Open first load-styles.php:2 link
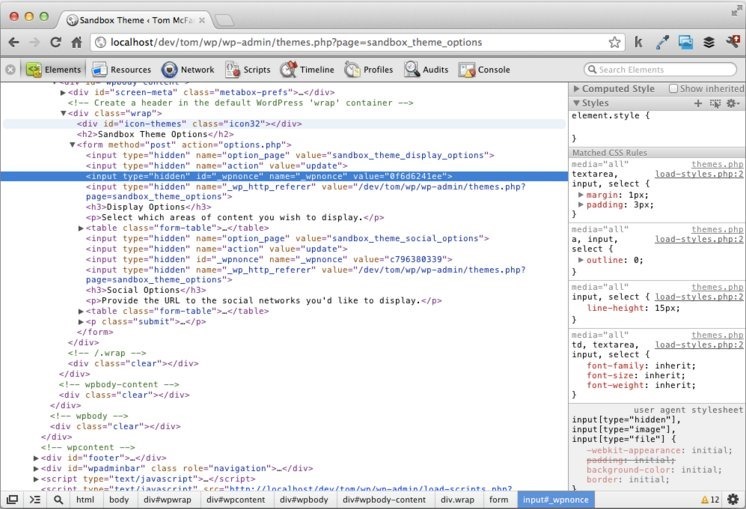The image size is (746, 509). pyautogui.click(x=698, y=174)
